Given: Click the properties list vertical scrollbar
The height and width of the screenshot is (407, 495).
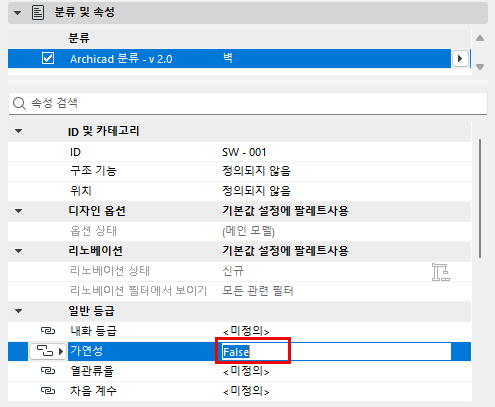Looking at the screenshot, I should tap(480, 198).
